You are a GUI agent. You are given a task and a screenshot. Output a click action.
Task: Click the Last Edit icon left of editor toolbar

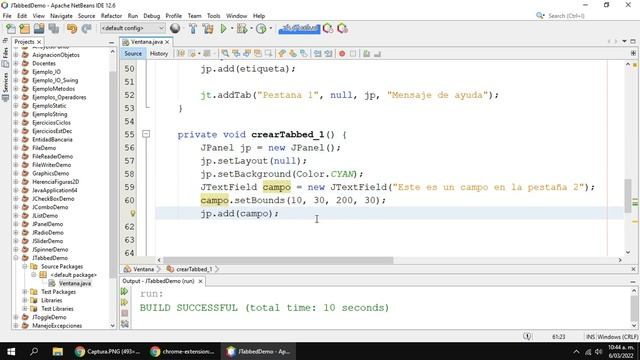tap(181, 53)
